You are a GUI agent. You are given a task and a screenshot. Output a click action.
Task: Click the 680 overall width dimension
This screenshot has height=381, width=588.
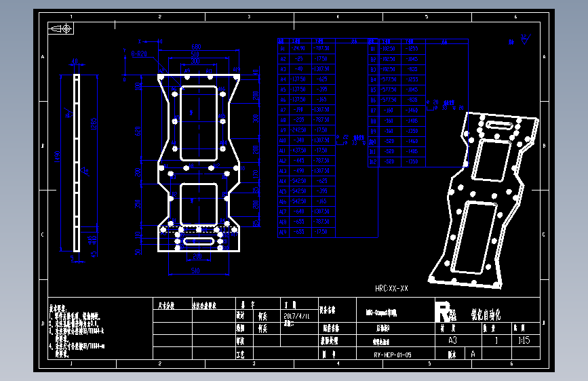[x=196, y=47]
